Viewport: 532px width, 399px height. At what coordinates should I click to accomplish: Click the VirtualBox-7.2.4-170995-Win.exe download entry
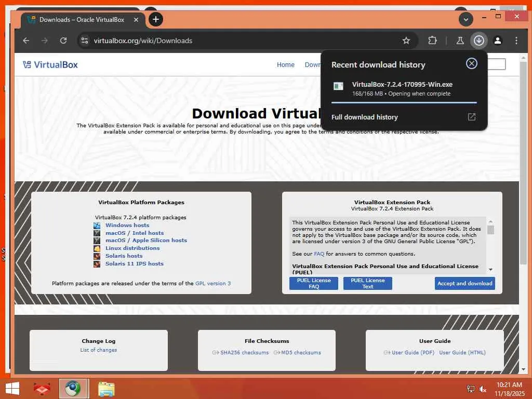pos(404,88)
